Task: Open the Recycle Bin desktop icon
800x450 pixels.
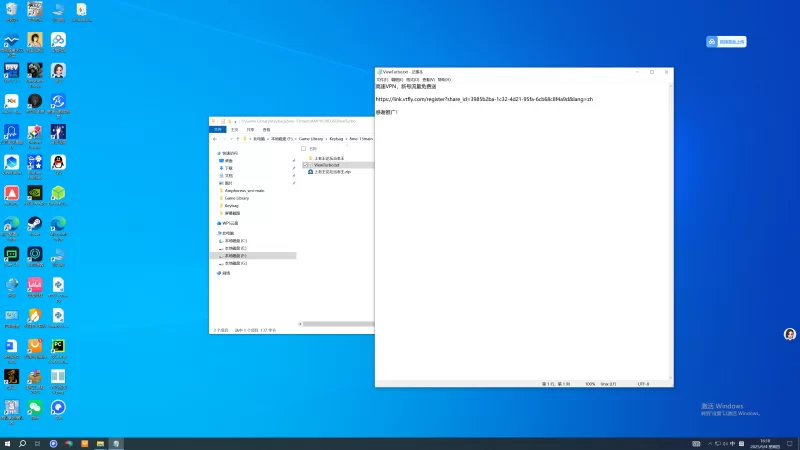Action: tap(11, 11)
